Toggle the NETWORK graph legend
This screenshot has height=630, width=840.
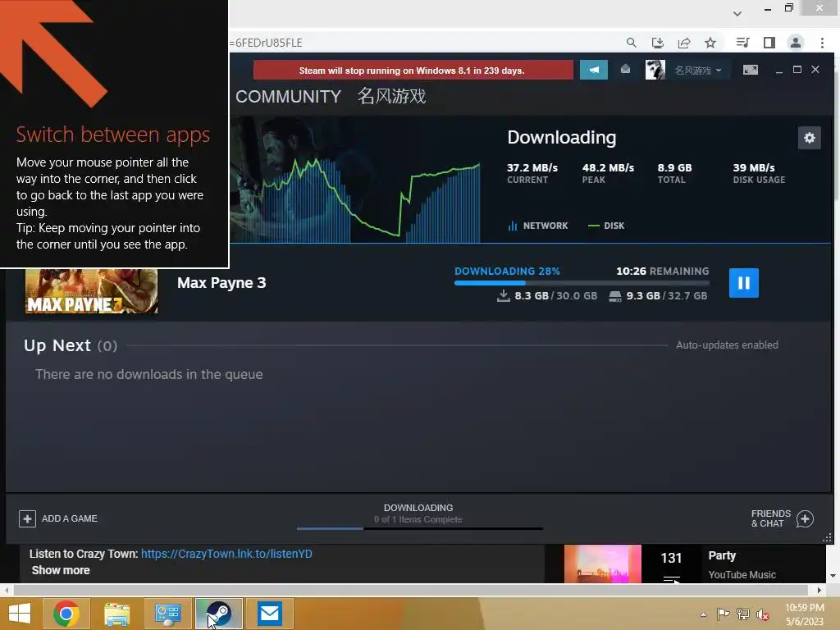click(537, 226)
